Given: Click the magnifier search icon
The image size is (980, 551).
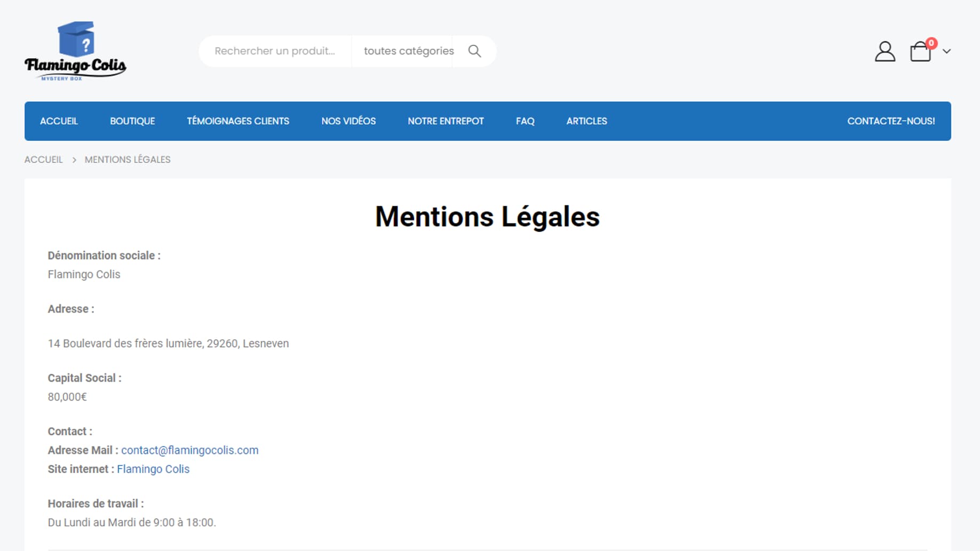Looking at the screenshot, I should (474, 51).
